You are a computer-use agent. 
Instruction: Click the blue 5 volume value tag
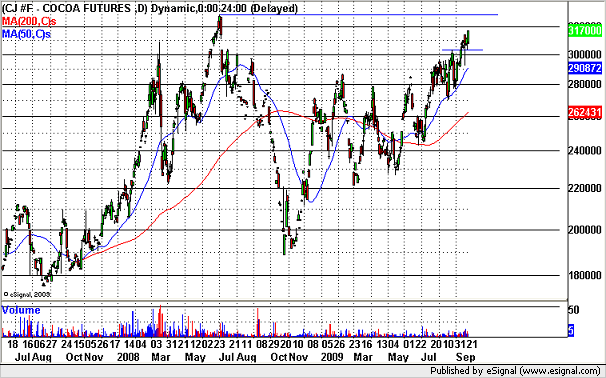571,330
